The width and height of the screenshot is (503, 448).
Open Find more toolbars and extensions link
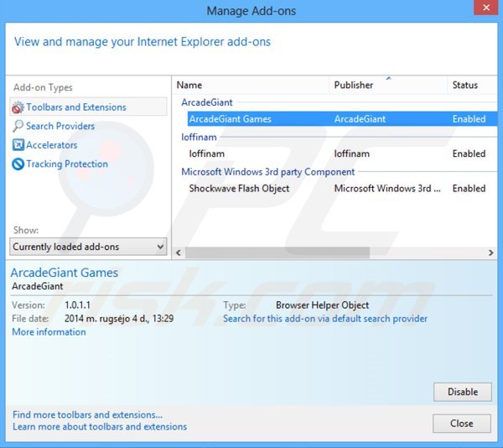87,414
